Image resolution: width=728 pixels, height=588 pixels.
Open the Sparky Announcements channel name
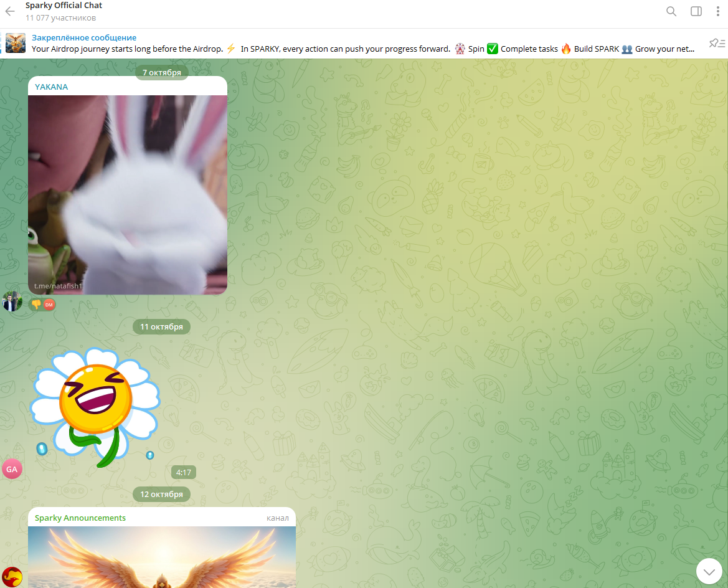(80, 518)
